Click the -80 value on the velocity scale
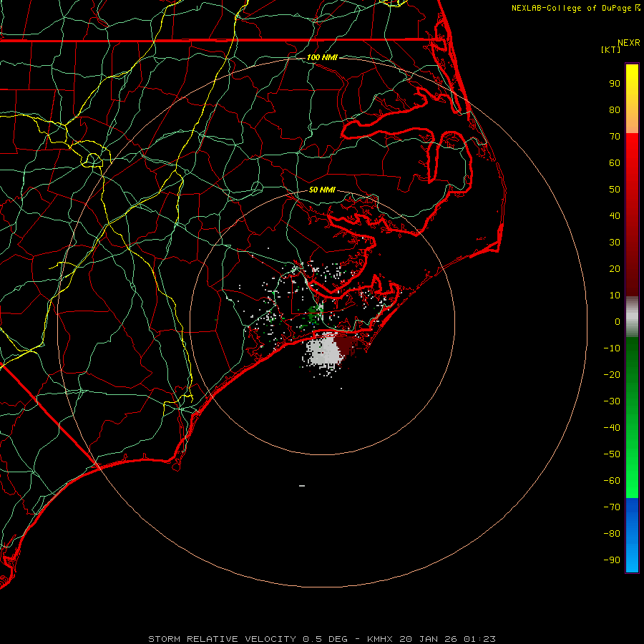 point(612,534)
